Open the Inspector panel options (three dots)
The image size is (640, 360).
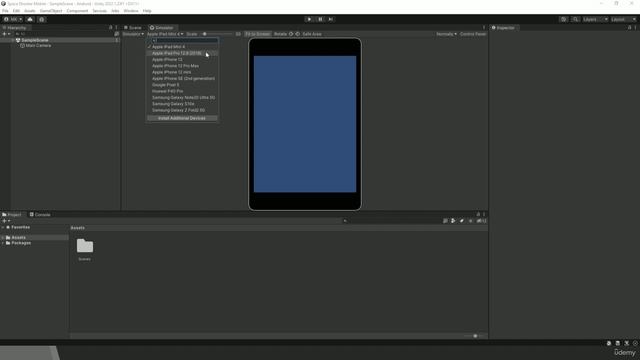pyautogui.click(x=636, y=28)
